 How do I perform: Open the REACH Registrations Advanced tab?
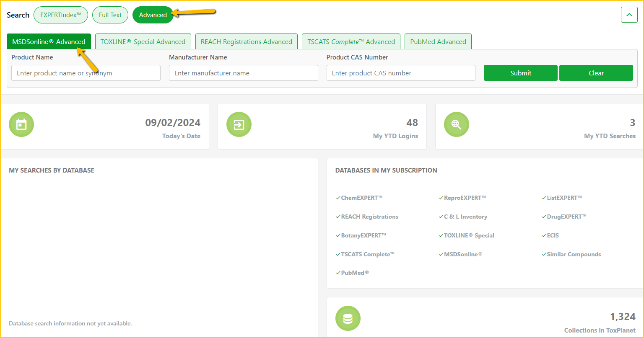point(246,41)
